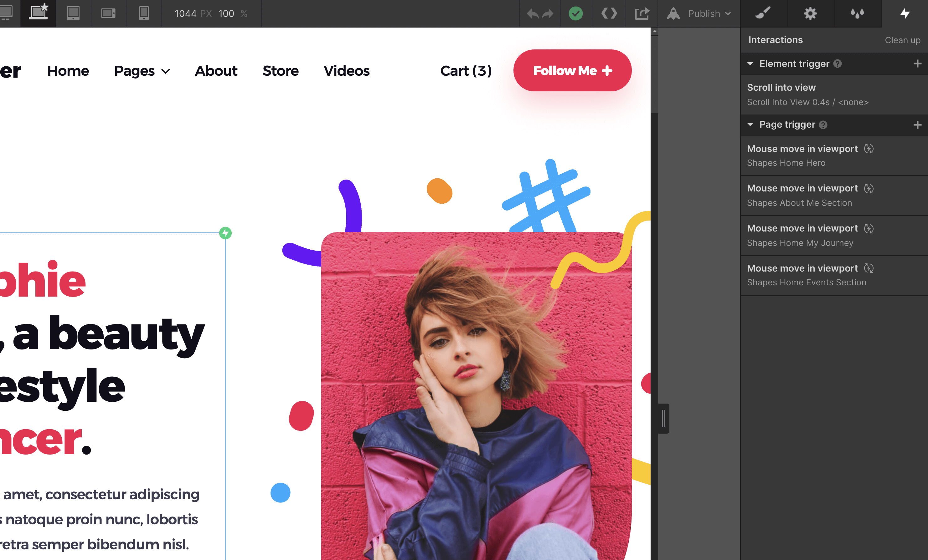The width and height of the screenshot is (928, 560).
Task: Open the Settings gear panel
Action: [810, 13]
